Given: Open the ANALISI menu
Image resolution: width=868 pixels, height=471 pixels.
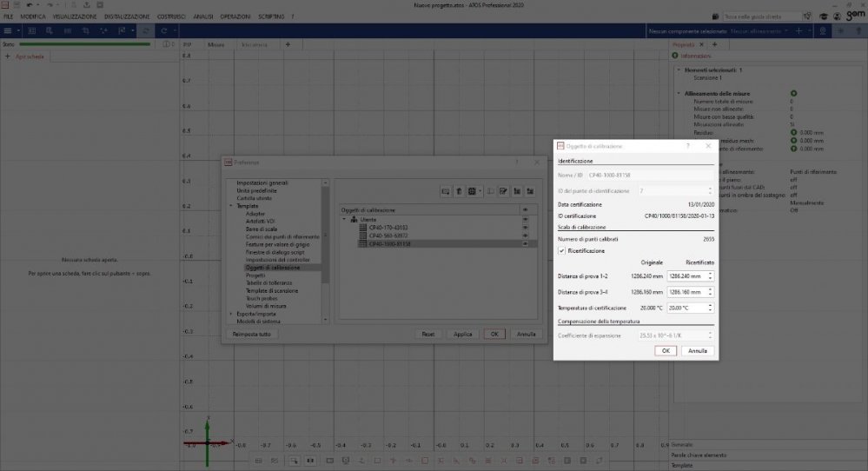Looking at the screenshot, I should [203, 17].
